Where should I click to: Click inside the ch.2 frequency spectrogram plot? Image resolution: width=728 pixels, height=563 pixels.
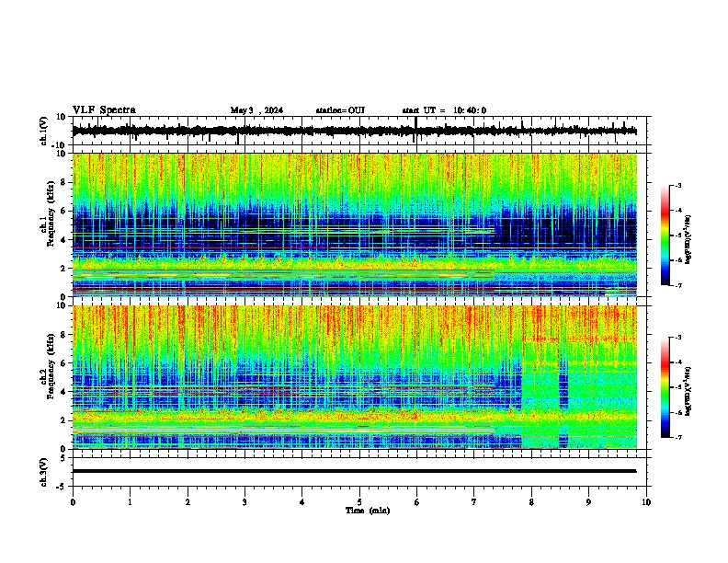[x=355, y=377]
